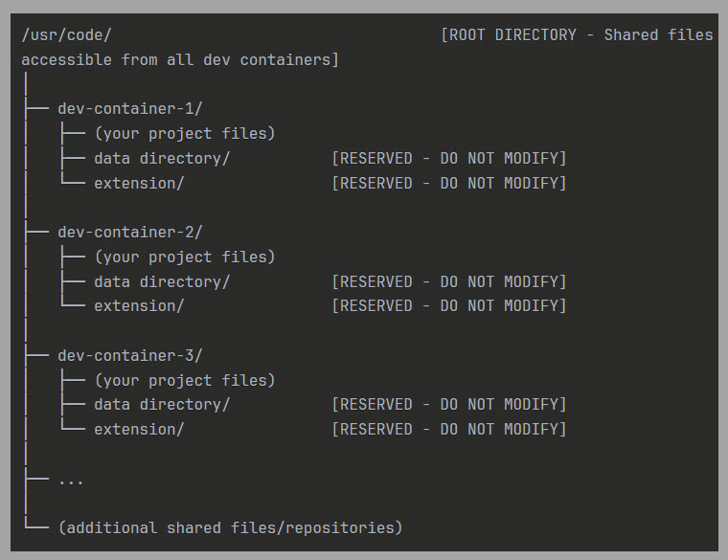Open the dev-container-3/ folder entry
Screen dimensions: 728x560
coord(129,356)
